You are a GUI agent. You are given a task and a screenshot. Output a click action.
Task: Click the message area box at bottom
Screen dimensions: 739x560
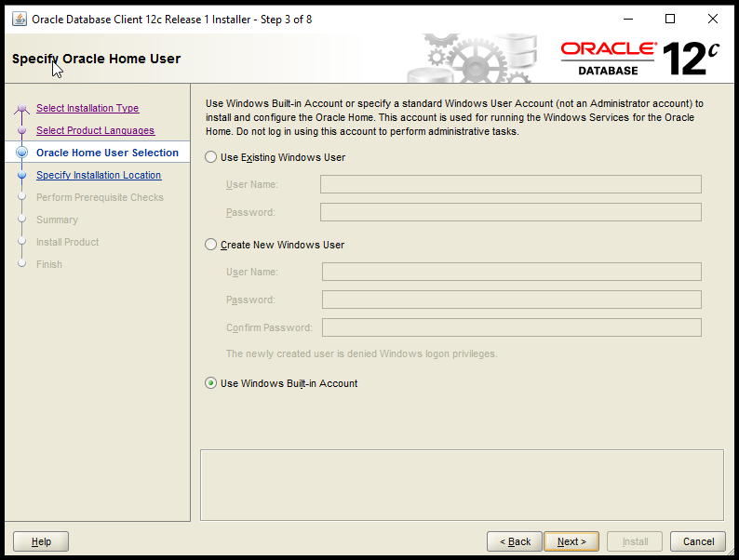[x=462, y=485]
